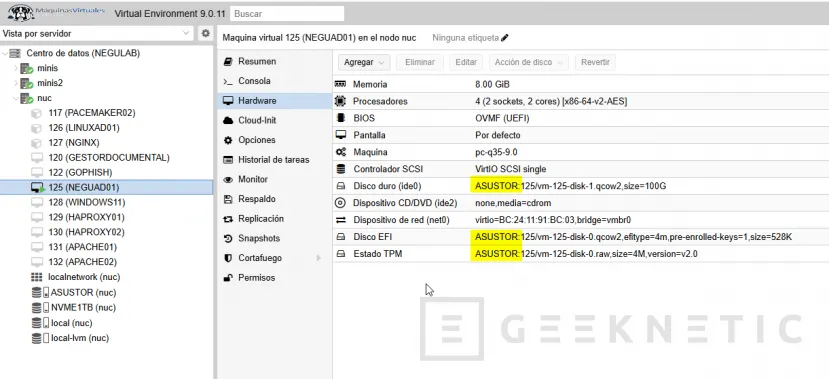Collapse the Centro de datos (NEGULAB) tree

pyautogui.click(x=5, y=53)
